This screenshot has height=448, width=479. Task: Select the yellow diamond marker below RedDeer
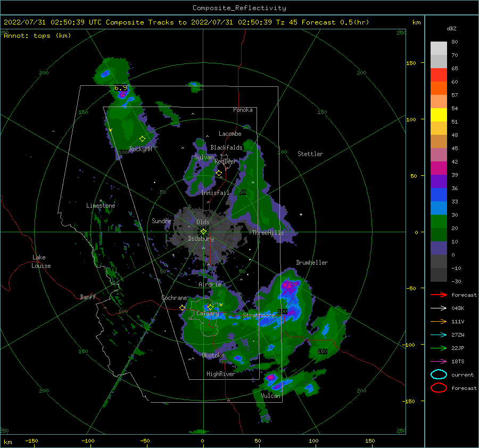(219, 173)
